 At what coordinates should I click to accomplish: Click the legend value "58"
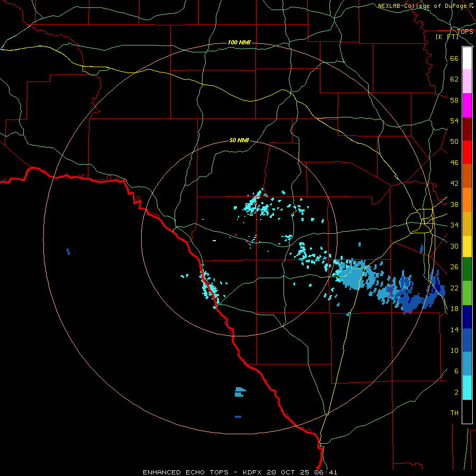pos(454,100)
